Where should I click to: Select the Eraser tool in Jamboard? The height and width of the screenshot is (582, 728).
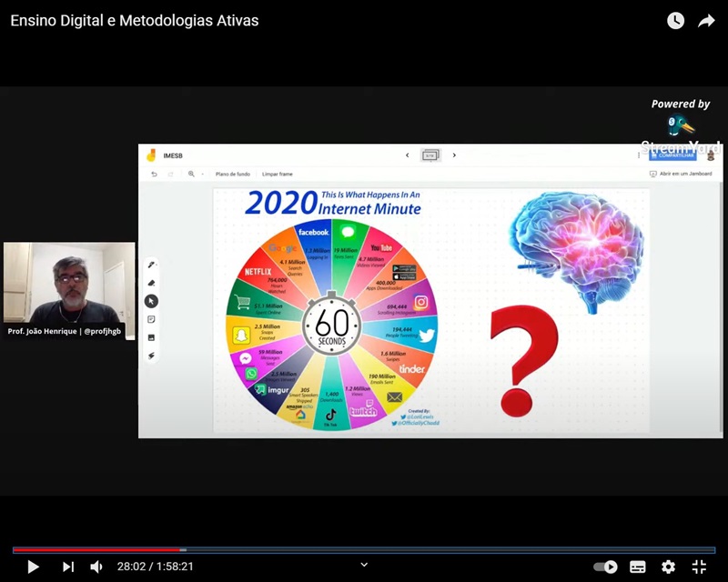[x=151, y=283]
